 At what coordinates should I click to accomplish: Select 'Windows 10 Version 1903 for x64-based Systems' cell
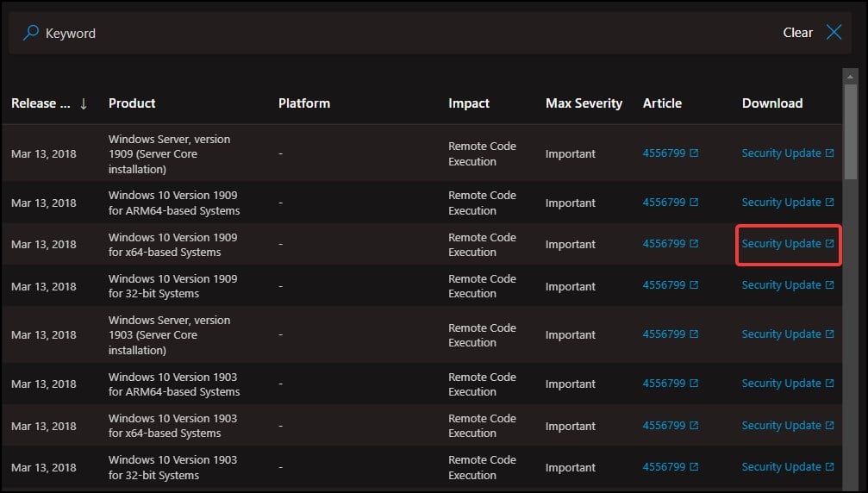[x=172, y=426]
